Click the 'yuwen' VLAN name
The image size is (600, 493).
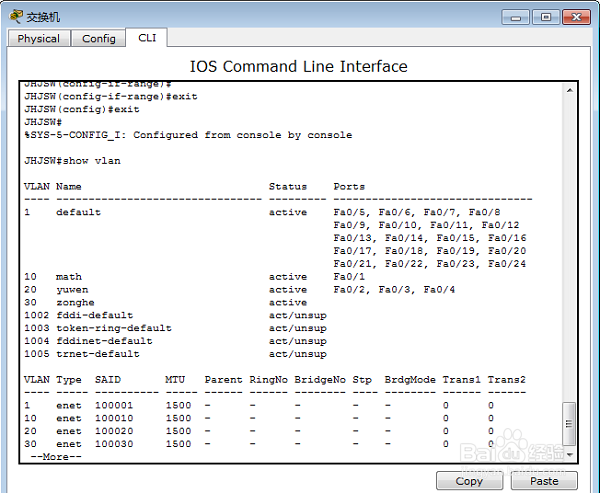coord(72,289)
